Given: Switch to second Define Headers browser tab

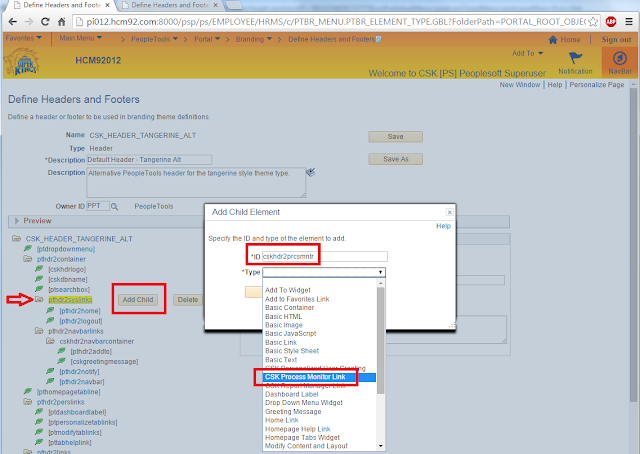Looking at the screenshot, I should pyautogui.click(x=169, y=5).
